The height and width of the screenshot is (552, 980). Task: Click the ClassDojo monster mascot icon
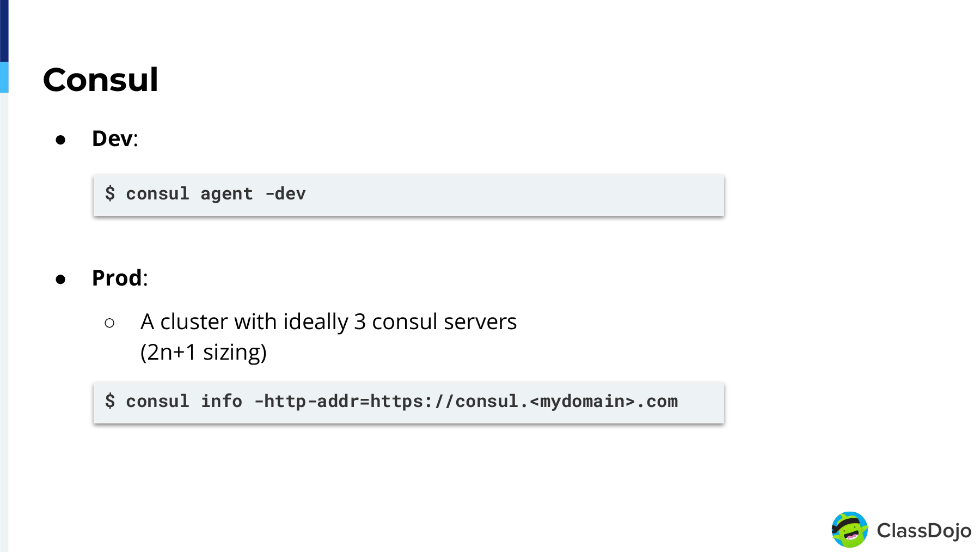click(849, 530)
